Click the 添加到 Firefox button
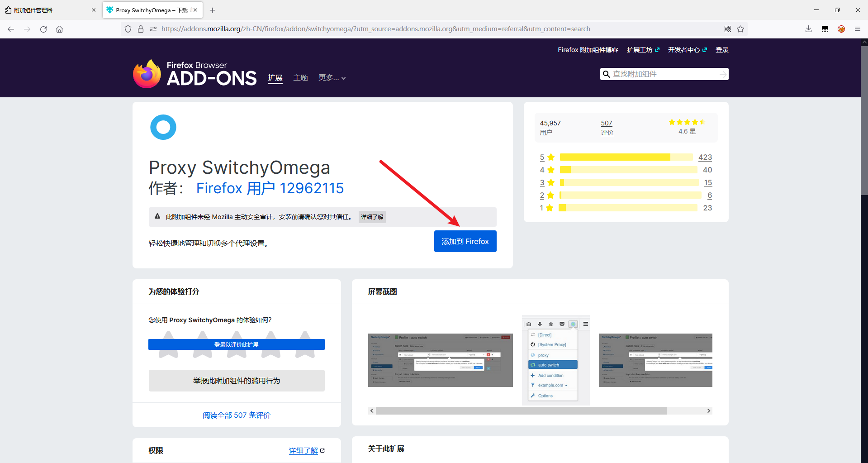The image size is (868, 463). pos(465,241)
